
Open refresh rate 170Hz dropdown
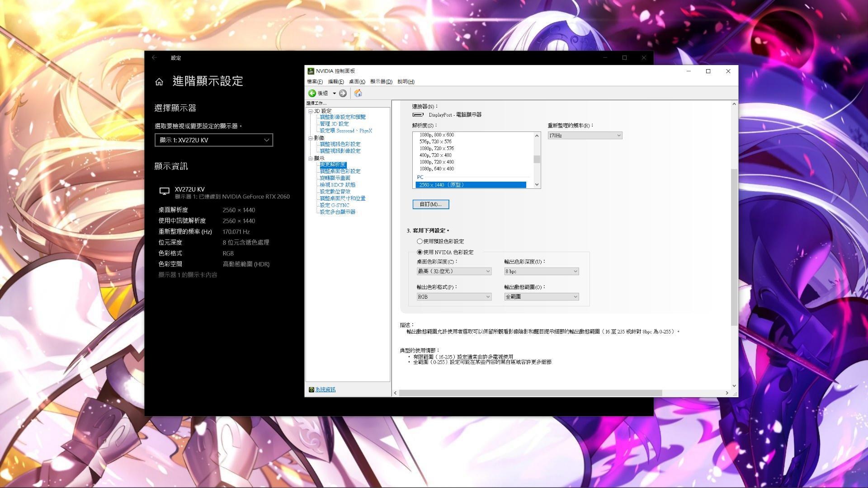pos(585,136)
